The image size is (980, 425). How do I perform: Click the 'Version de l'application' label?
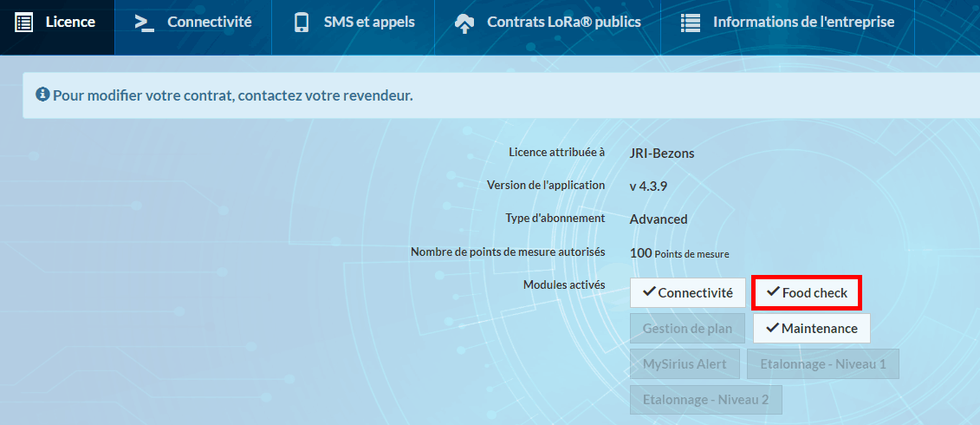[x=546, y=186]
